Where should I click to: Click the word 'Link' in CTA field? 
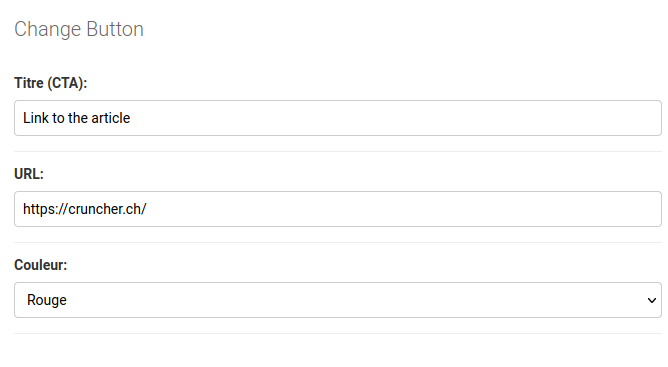[x=36, y=118]
